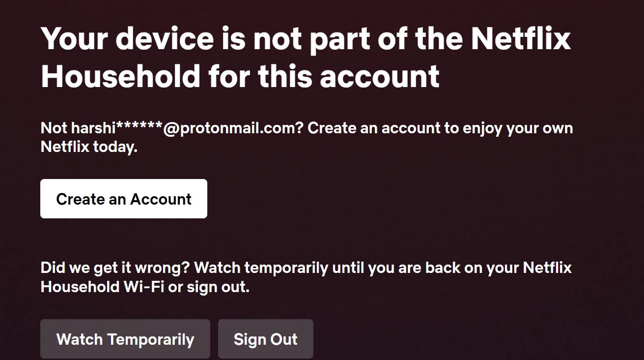This screenshot has height=360, width=644.
Task: Click 'Create an account to enjoy your own' sentence
Action: (440, 128)
